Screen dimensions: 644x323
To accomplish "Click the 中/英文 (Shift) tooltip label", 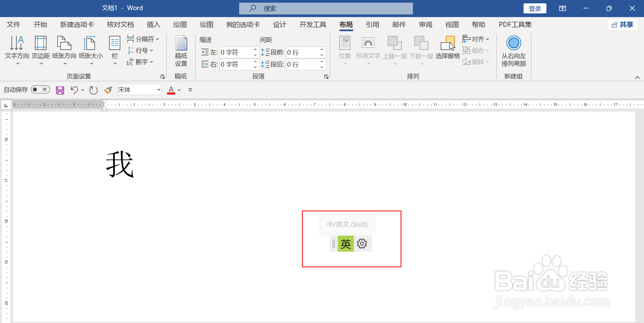I will 347,224.
